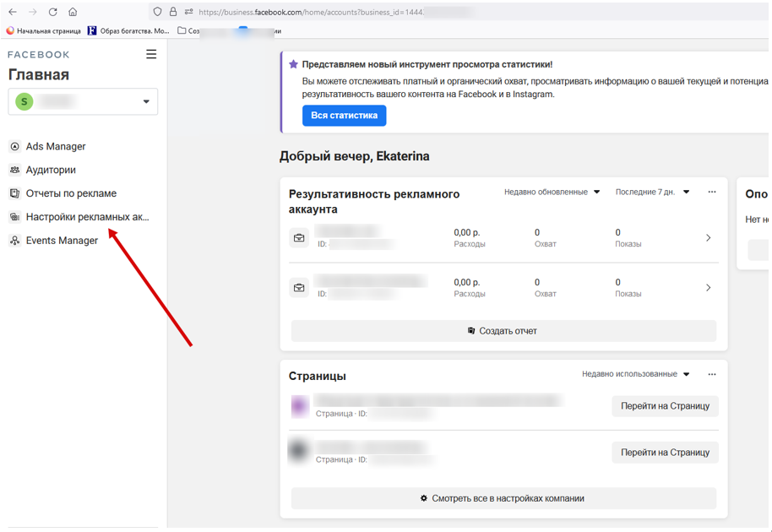
Task: Click the first ad account row chevron arrow
Action: click(708, 238)
